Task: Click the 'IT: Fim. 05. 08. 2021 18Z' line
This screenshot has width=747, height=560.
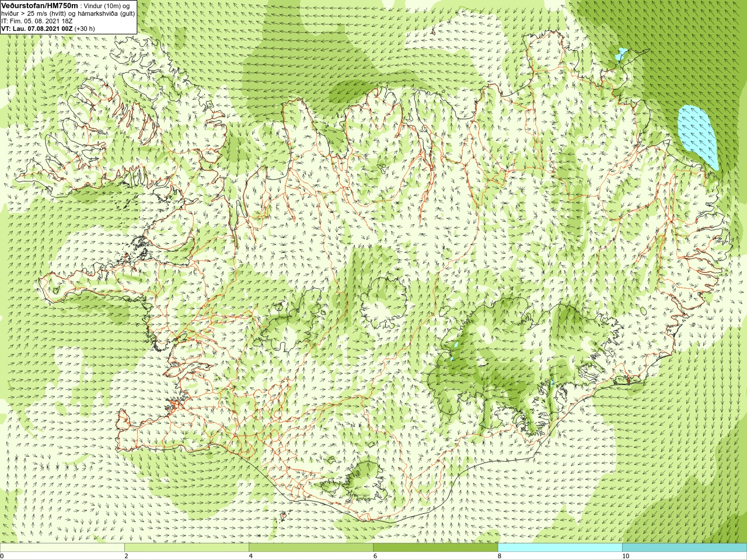Action: [37, 20]
